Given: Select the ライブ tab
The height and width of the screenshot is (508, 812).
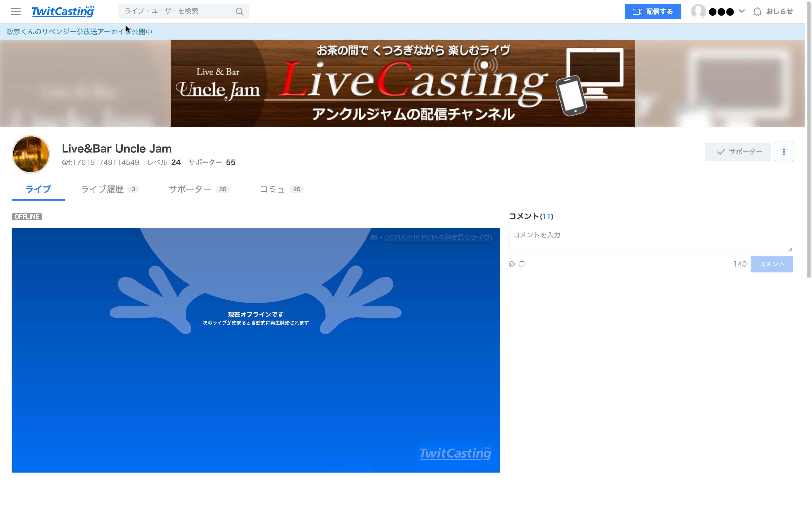Looking at the screenshot, I should pyautogui.click(x=38, y=189).
